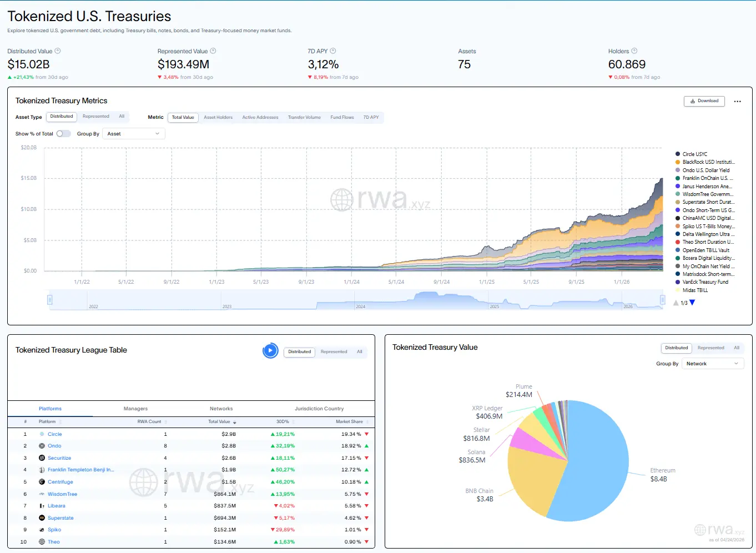The width and height of the screenshot is (756, 553).
Task: Open the Group By Network dropdown
Action: click(713, 363)
